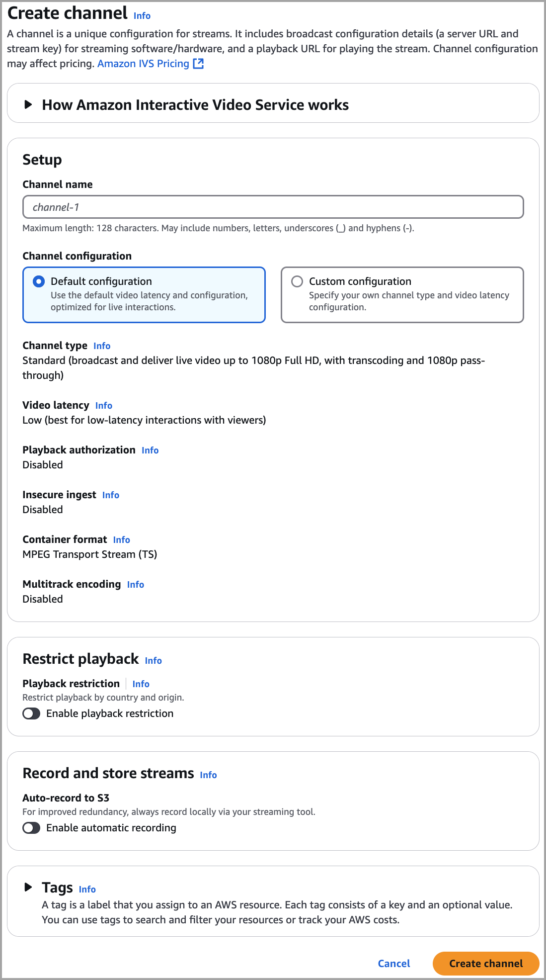Open Info next to Create channel heading
This screenshot has width=546, height=980.
pyautogui.click(x=141, y=16)
